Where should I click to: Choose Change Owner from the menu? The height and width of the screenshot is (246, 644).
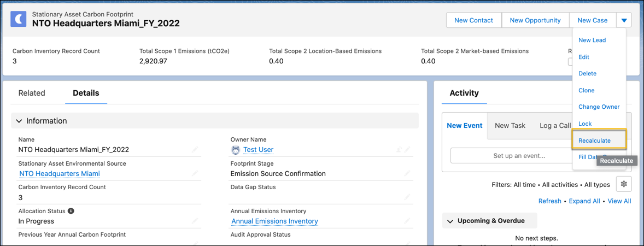pos(599,107)
